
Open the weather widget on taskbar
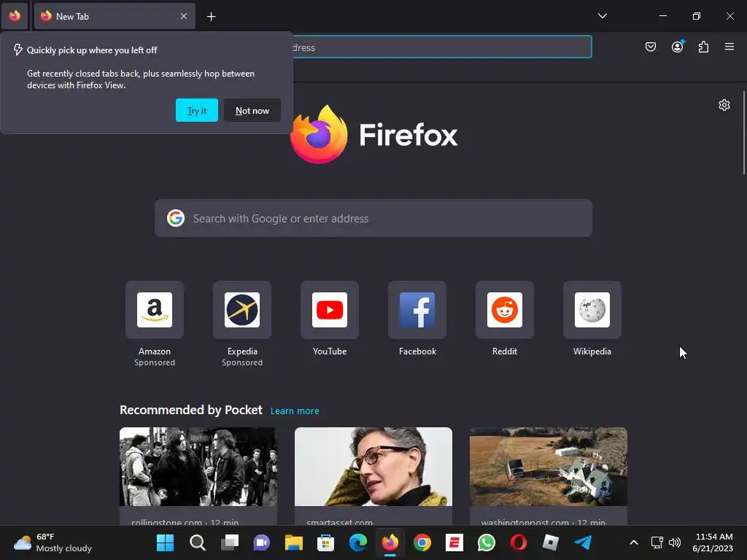tap(53, 542)
